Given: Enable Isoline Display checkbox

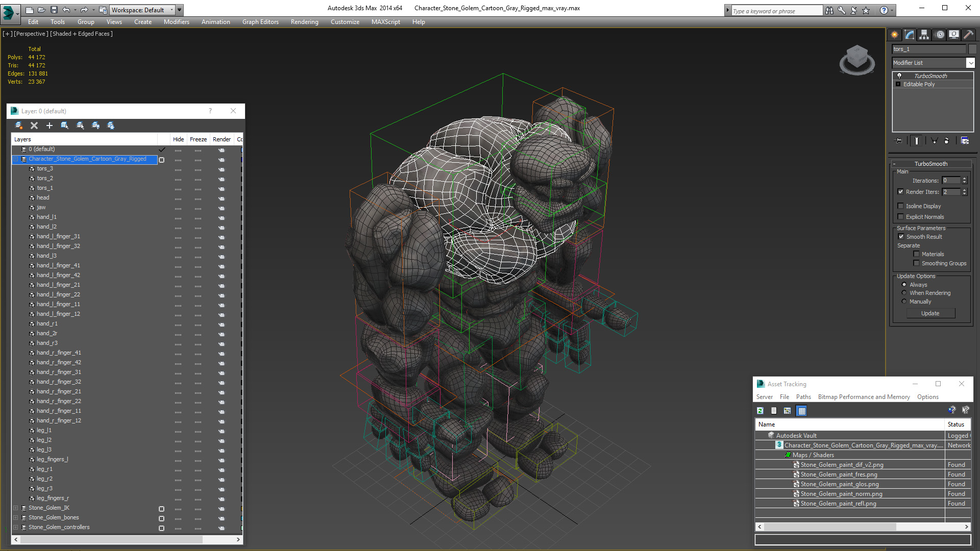Looking at the screenshot, I should click(x=901, y=206).
